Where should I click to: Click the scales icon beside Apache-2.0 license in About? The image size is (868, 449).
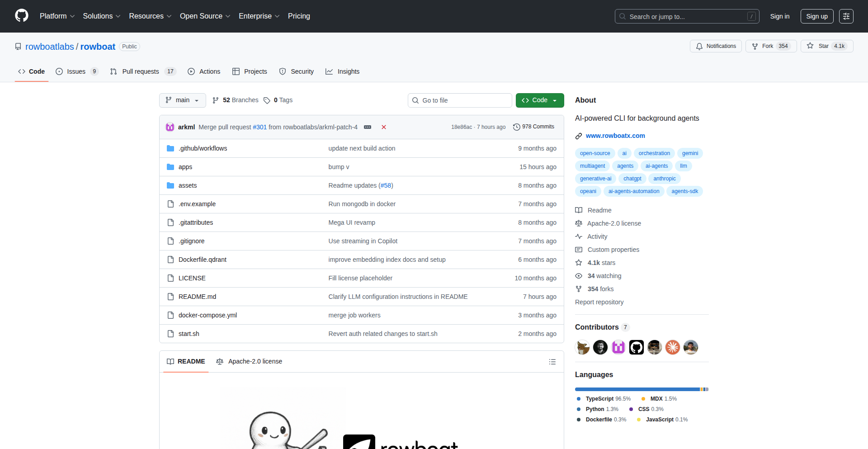579,223
